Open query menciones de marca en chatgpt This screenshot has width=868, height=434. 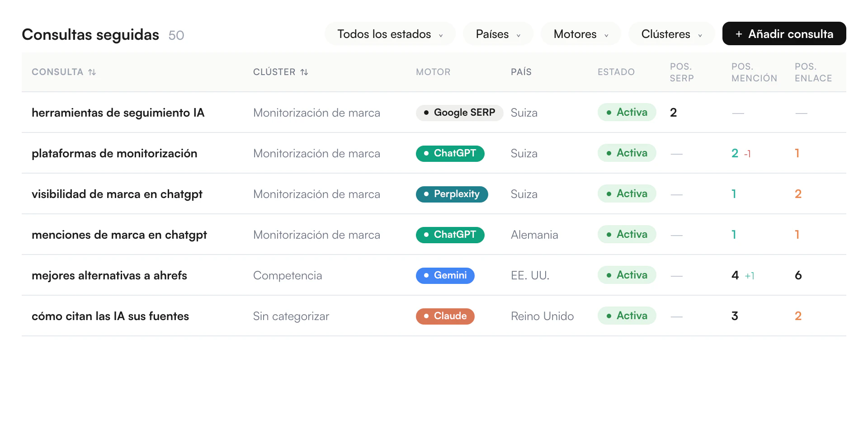(119, 235)
